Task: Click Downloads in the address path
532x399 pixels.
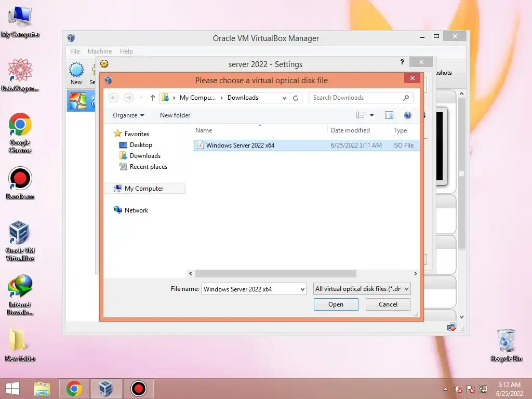Action: tap(243, 98)
